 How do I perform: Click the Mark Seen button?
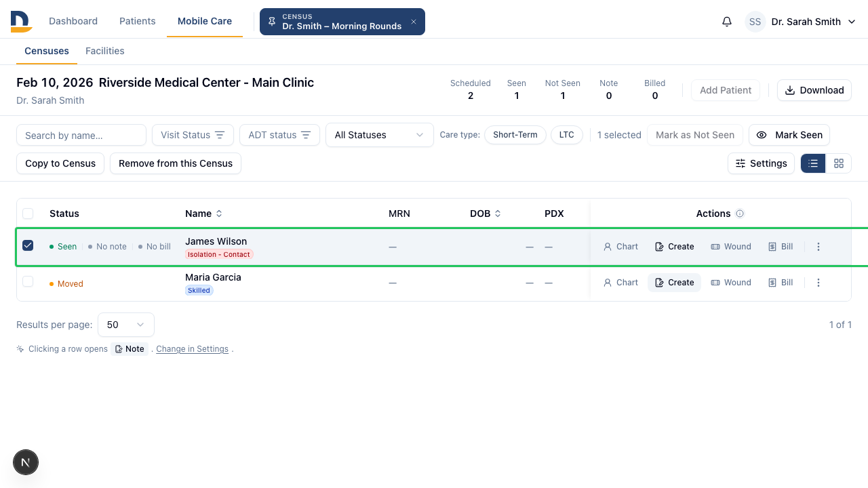point(789,135)
